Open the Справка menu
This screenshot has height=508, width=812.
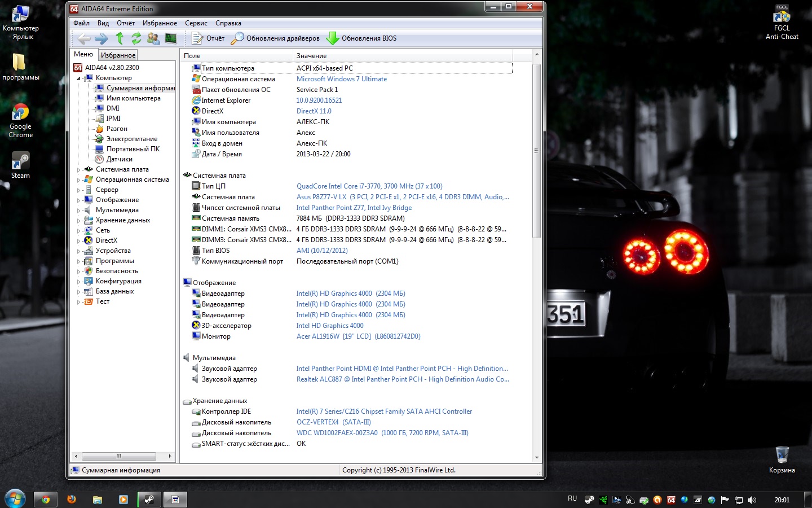click(x=228, y=23)
